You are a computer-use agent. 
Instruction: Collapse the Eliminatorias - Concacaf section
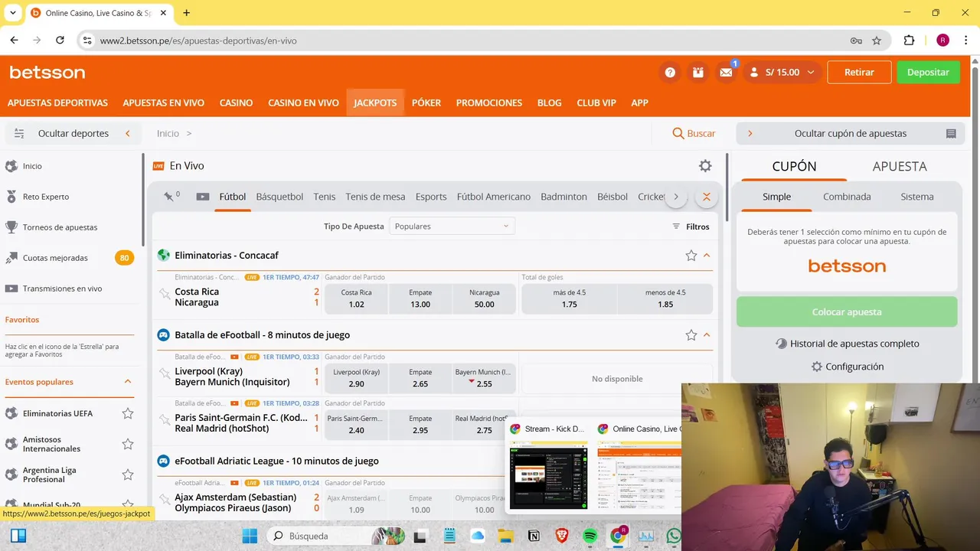[x=707, y=256]
